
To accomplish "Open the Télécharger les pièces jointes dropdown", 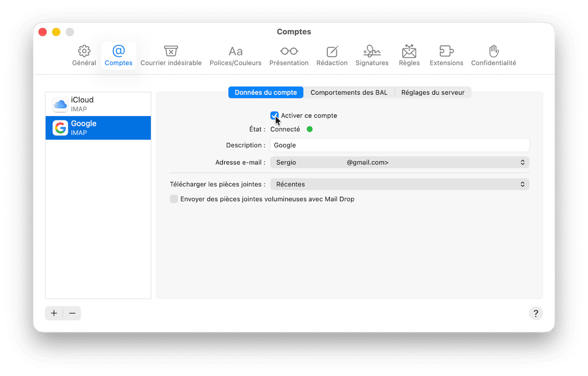I will click(399, 184).
